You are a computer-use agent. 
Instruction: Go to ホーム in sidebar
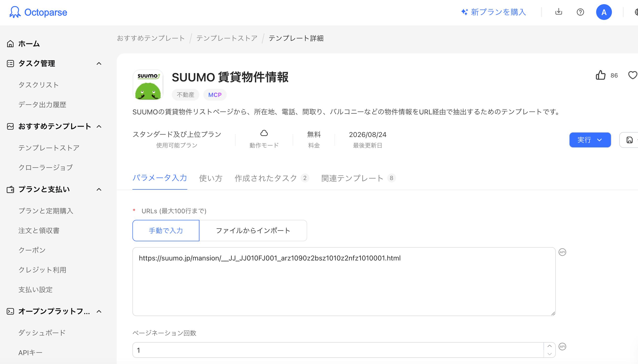coord(29,44)
